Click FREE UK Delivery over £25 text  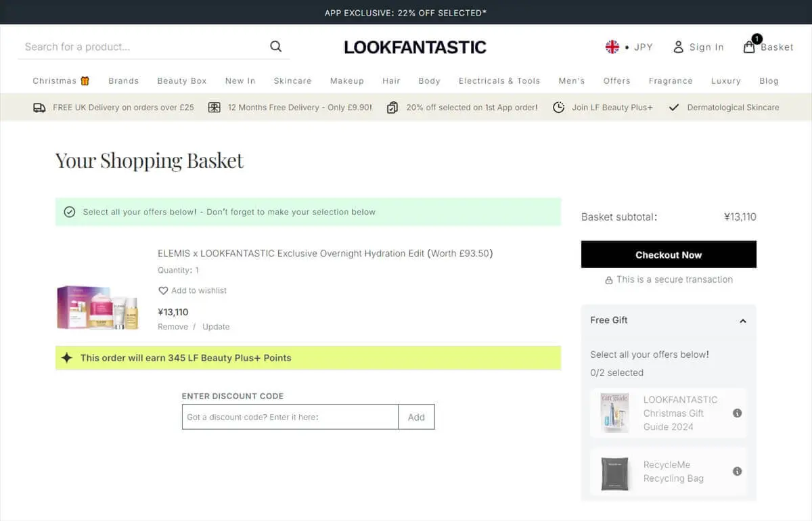[x=123, y=108]
